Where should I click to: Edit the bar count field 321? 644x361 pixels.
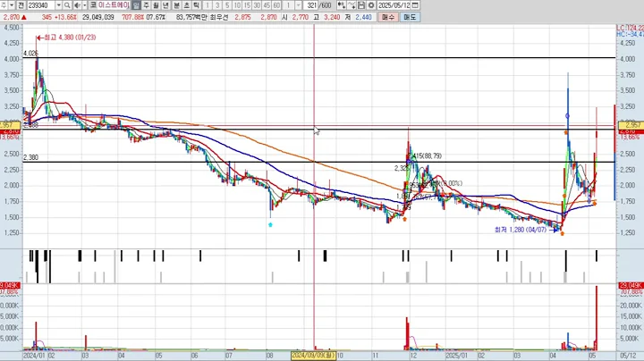pos(311,5)
